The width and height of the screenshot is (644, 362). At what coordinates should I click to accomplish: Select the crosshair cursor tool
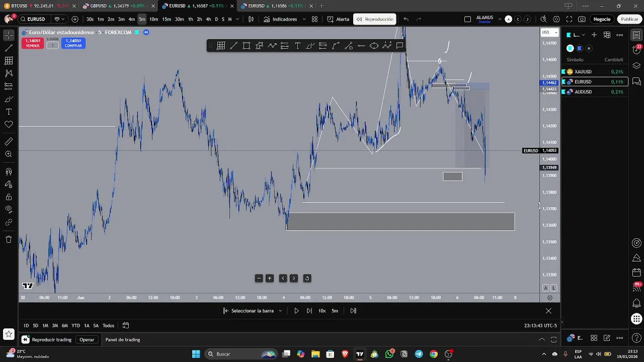coord(9,35)
